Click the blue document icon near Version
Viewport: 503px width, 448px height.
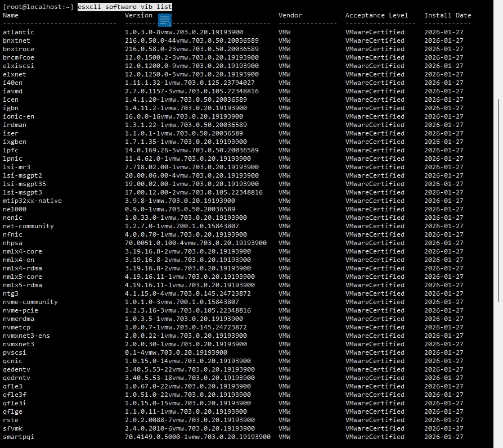tap(164, 20)
